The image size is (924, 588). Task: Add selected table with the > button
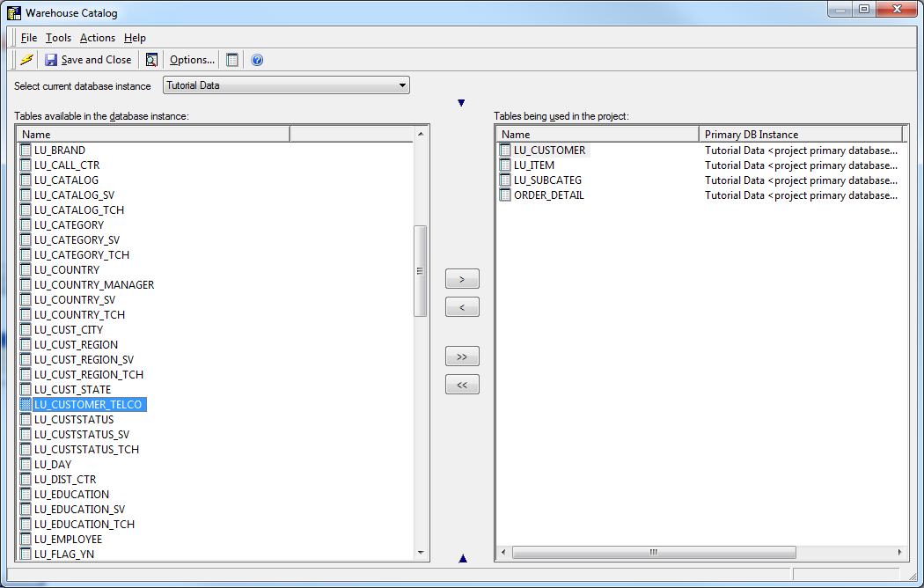point(462,279)
